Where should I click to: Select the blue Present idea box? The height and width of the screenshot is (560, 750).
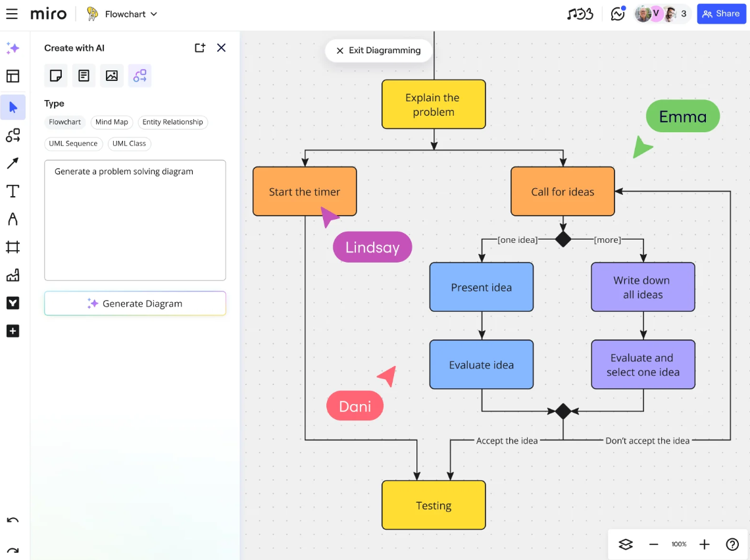(481, 287)
